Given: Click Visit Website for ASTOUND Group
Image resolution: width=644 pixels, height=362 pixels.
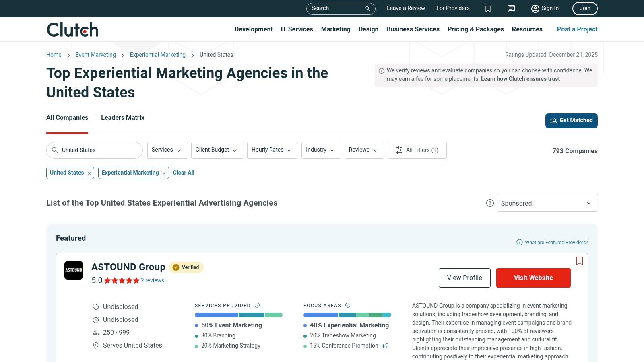Looking at the screenshot, I should coord(533,278).
